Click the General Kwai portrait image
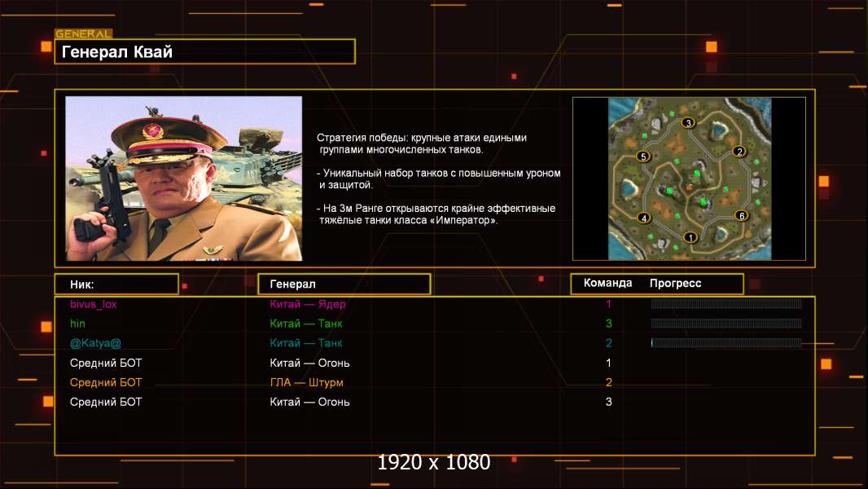Viewport: 868px width, 489px height. pos(184,178)
